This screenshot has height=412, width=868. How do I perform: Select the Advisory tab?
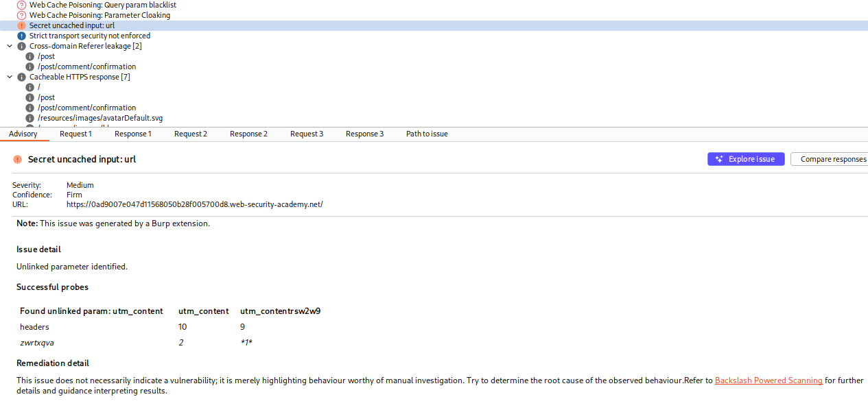click(23, 134)
